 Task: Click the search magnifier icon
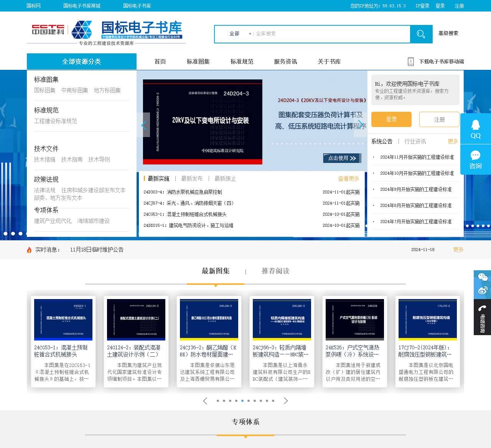pyautogui.click(x=421, y=34)
